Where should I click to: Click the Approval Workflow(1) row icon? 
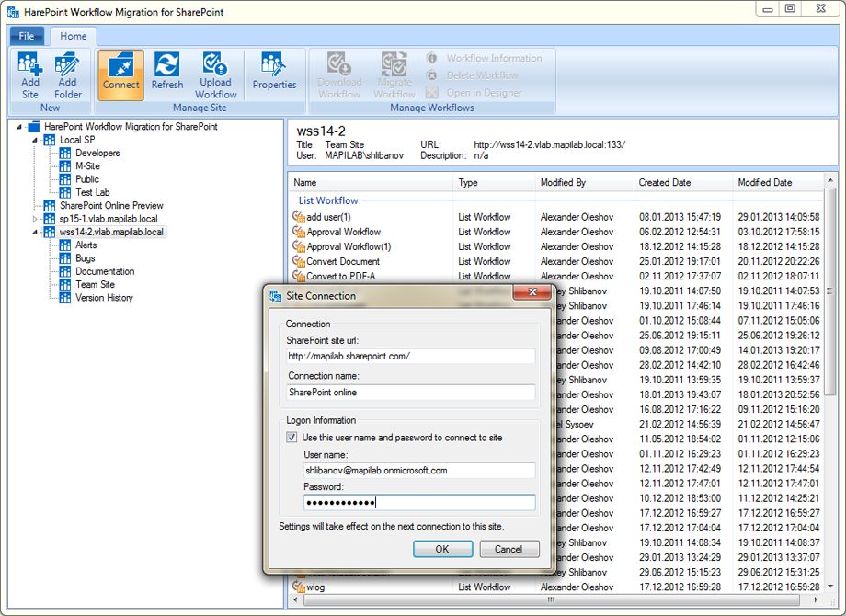tap(299, 246)
